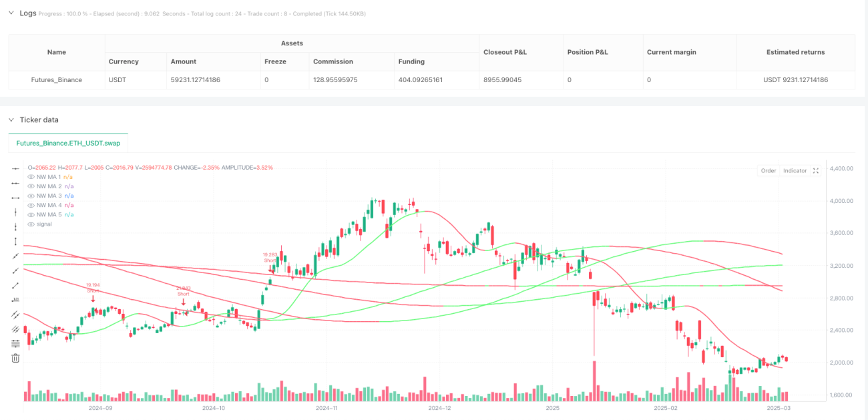Click the Order button on chart
The height and width of the screenshot is (420, 868).
[x=769, y=171]
